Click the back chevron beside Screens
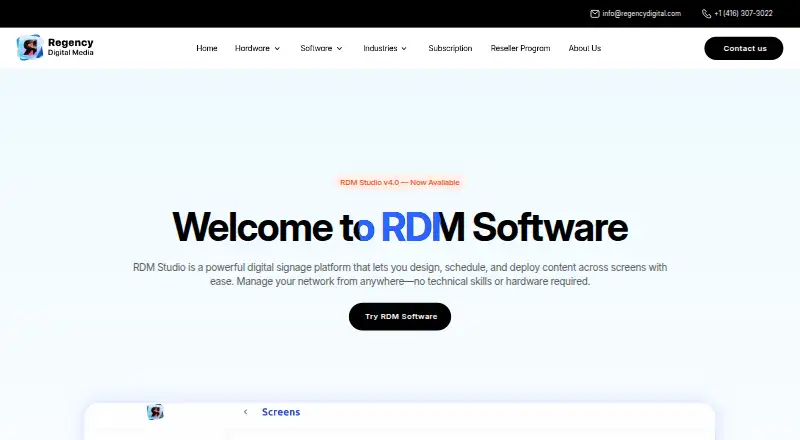 coord(245,412)
